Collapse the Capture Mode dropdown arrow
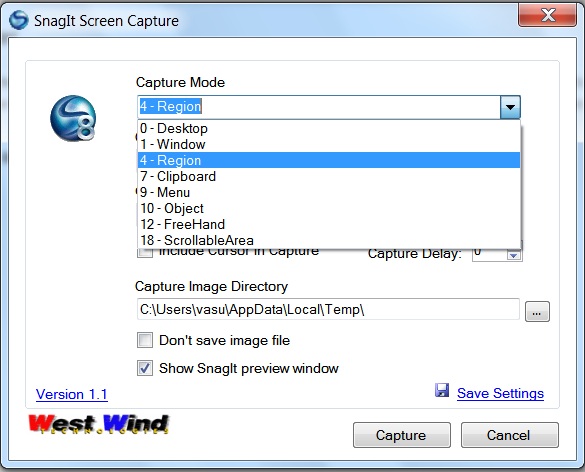This screenshot has width=585, height=472. (x=510, y=107)
